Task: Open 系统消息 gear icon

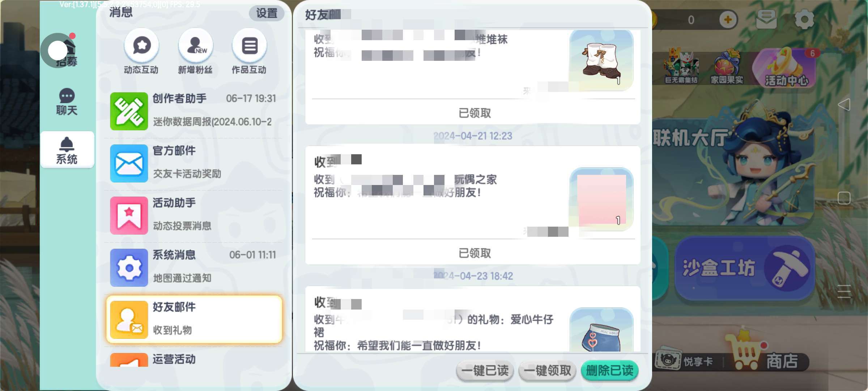Action: [x=129, y=268]
